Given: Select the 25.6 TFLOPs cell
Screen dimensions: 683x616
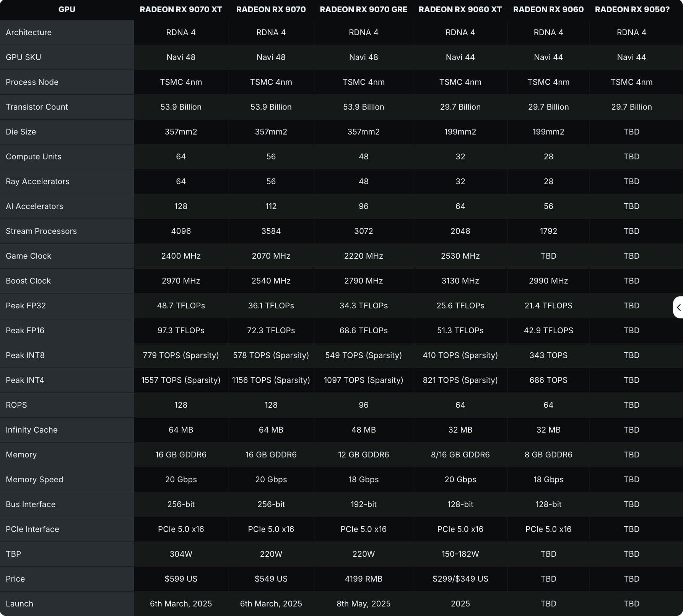Looking at the screenshot, I should point(460,306).
